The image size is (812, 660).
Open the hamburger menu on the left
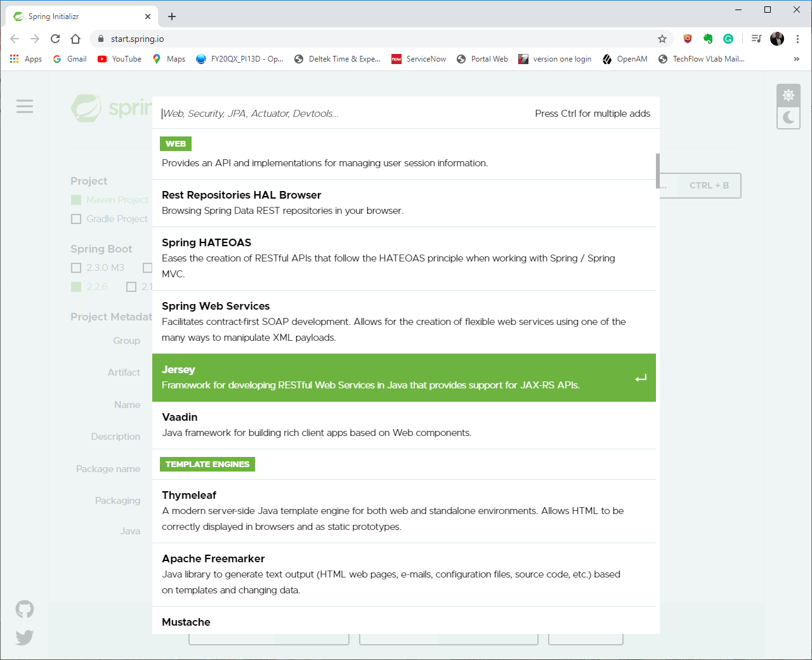click(x=25, y=106)
